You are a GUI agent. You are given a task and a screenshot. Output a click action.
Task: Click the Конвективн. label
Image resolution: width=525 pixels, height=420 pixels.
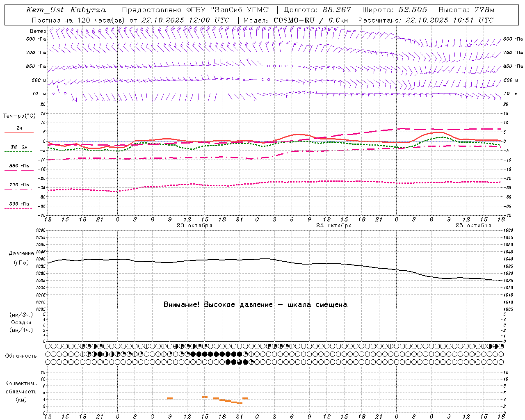click(x=21, y=383)
